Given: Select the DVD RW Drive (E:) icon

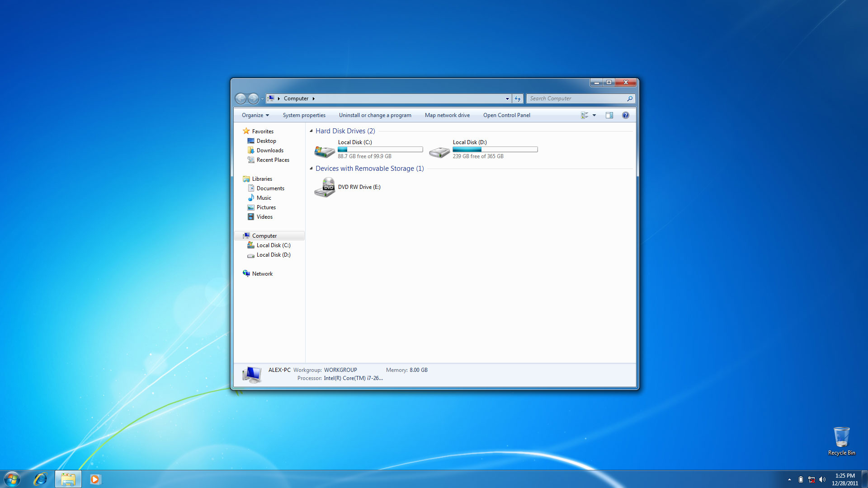Looking at the screenshot, I should (325, 187).
